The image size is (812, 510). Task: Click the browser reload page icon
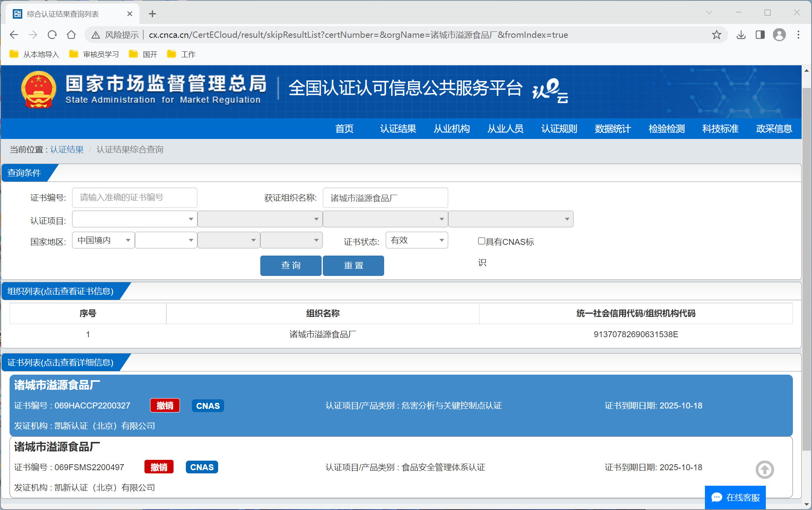pos(52,35)
